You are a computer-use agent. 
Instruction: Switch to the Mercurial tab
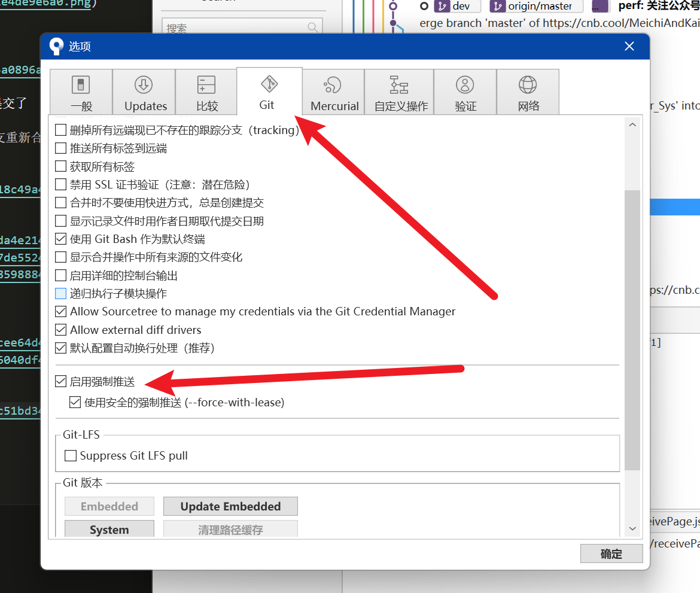click(333, 92)
